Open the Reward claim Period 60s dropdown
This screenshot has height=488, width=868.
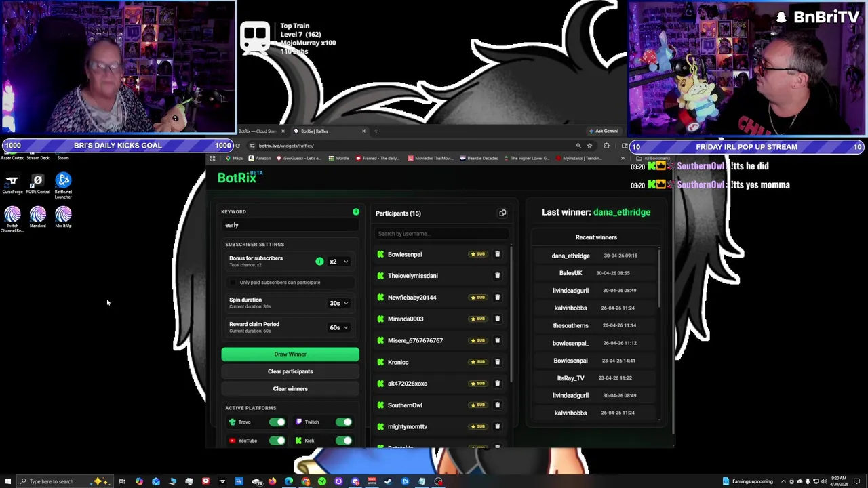(339, 328)
